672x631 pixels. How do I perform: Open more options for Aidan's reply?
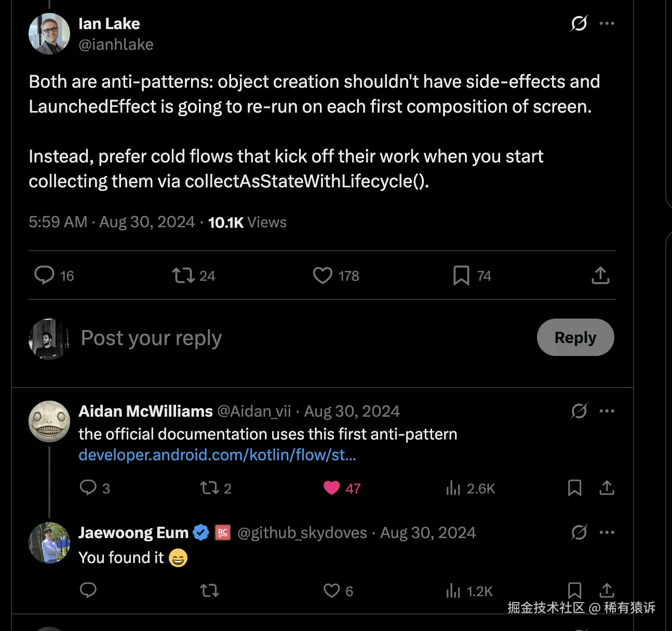[607, 410]
